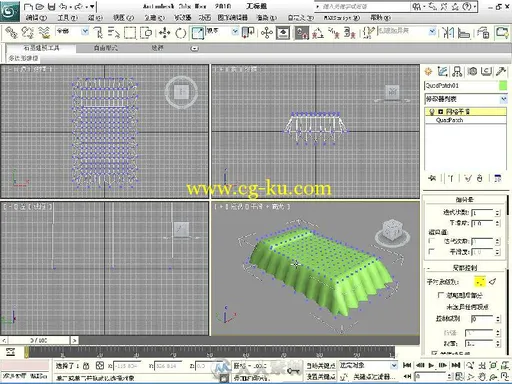512x384 pixels.
Task: Open the reference coordinate system dropdown
Action: tap(235, 31)
